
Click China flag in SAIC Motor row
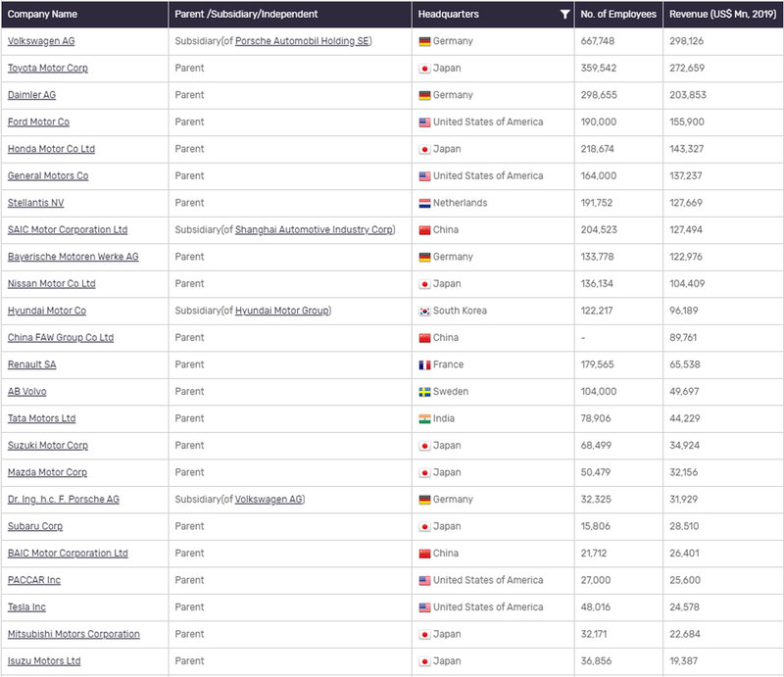pos(424,230)
